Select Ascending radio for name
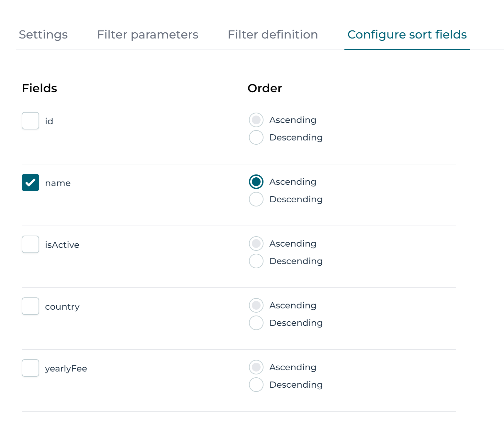Screen dimensions: 504x444 256,182
